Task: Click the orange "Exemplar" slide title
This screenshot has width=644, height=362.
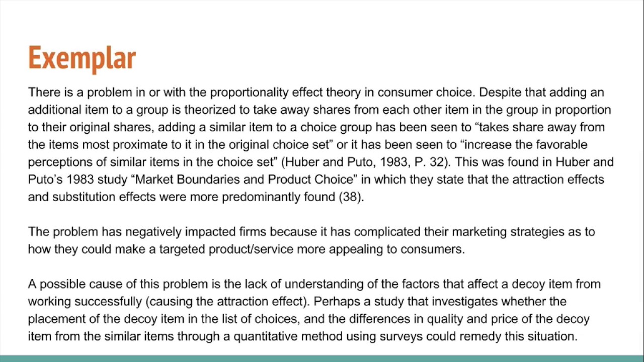Action: point(82,58)
